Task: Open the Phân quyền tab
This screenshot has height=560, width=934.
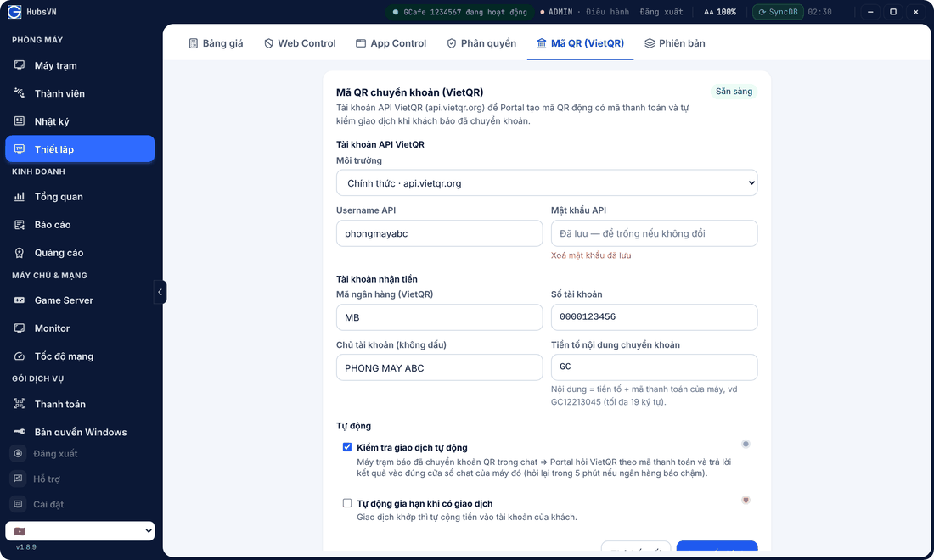Action: (481, 42)
